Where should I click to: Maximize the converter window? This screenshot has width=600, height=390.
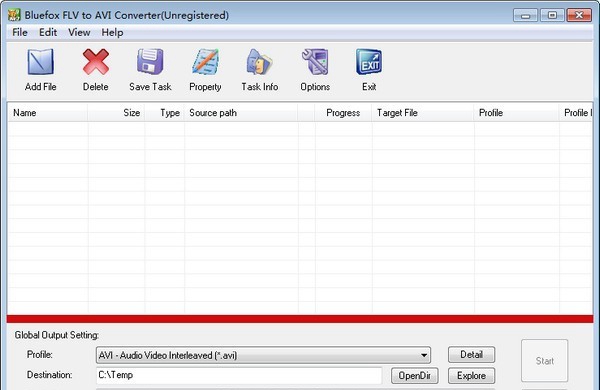tap(552, 15)
